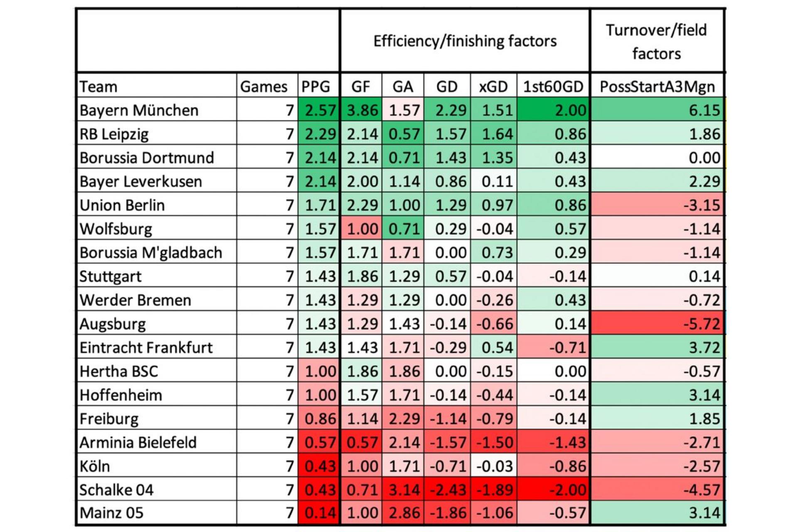Viewport: 798px width, 532px height.
Task: Select the Borussia Dortmund row name
Action: point(147,158)
